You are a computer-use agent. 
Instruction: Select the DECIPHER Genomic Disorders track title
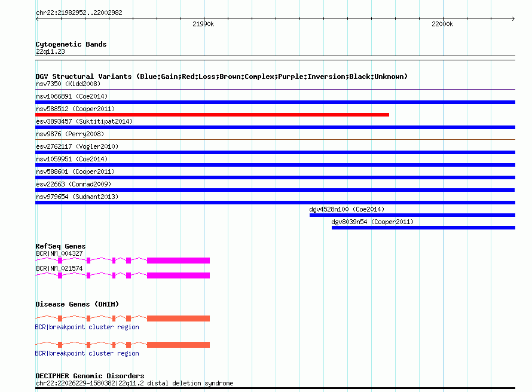coord(90,376)
